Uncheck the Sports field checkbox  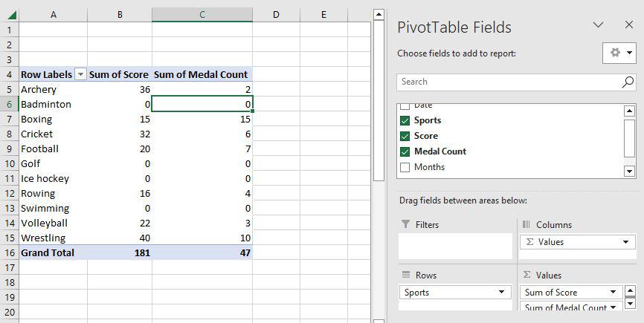tap(405, 120)
